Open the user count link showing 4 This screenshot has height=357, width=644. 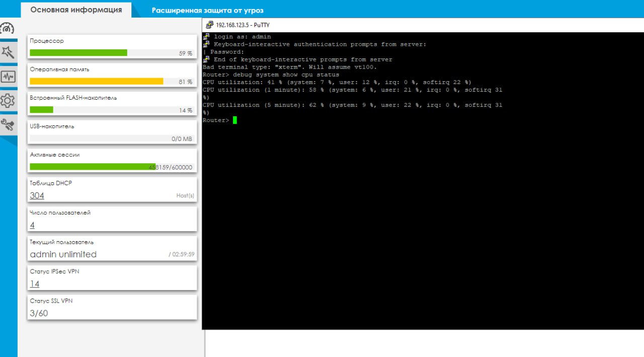(x=32, y=225)
